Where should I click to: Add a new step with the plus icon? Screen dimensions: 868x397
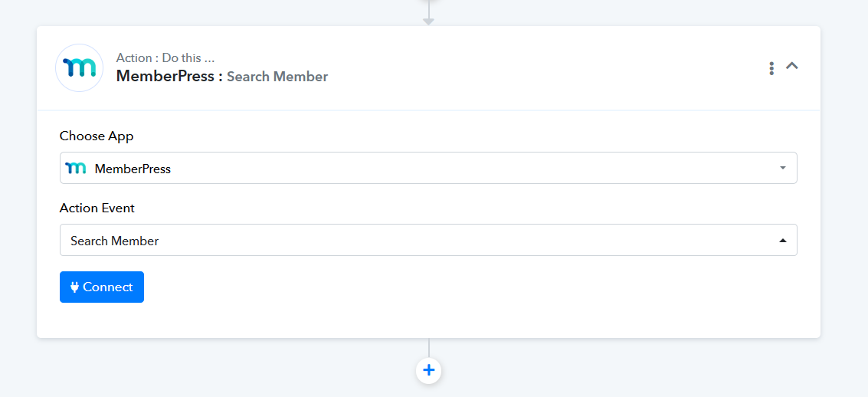point(429,371)
